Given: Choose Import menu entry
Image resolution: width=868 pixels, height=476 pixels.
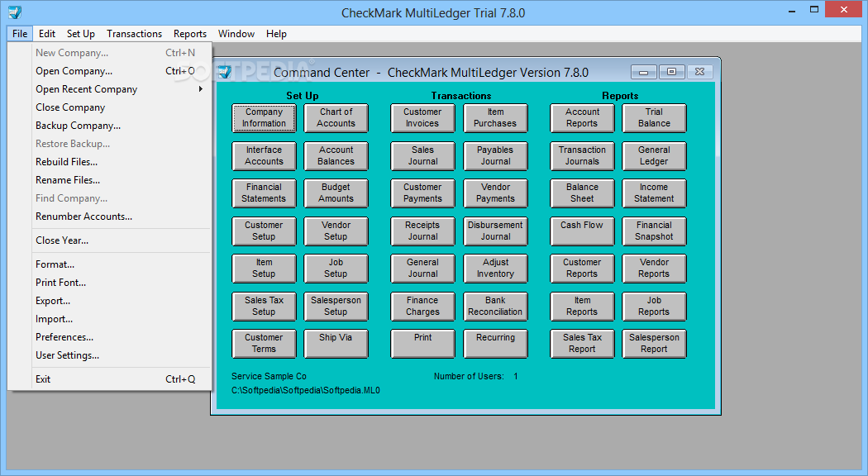Looking at the screenshot, I should 110,319.
